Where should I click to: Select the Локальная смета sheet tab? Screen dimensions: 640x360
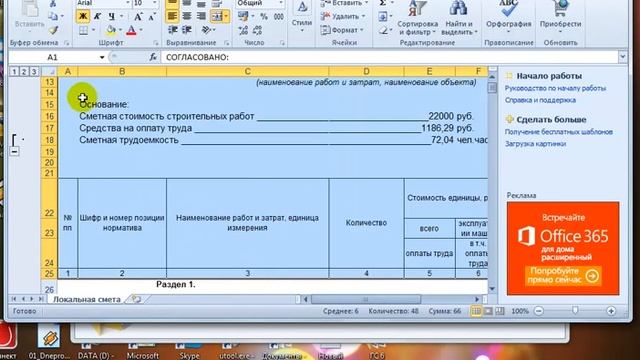click(x=87, y=300)
